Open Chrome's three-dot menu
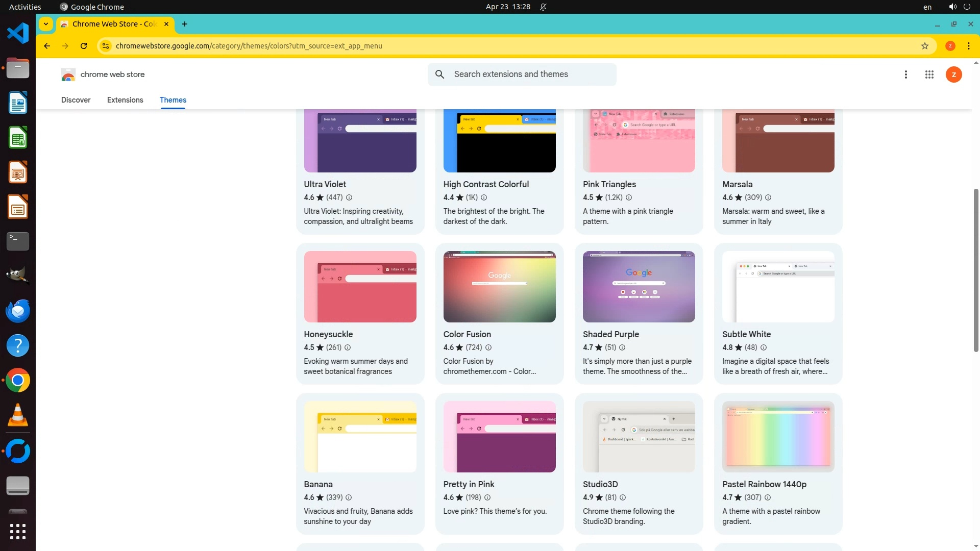This screenshot has width=980, height=551. coord(968,46)
